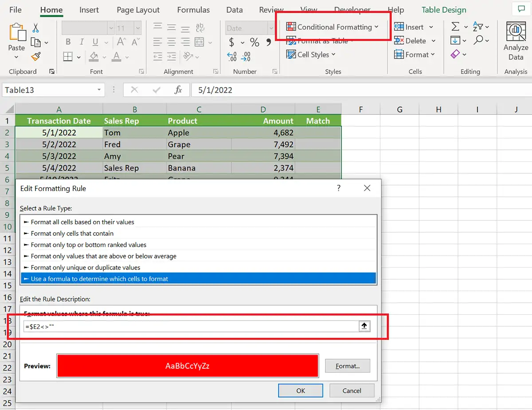
Task: Switch to the Data tab
Action: 234,10
